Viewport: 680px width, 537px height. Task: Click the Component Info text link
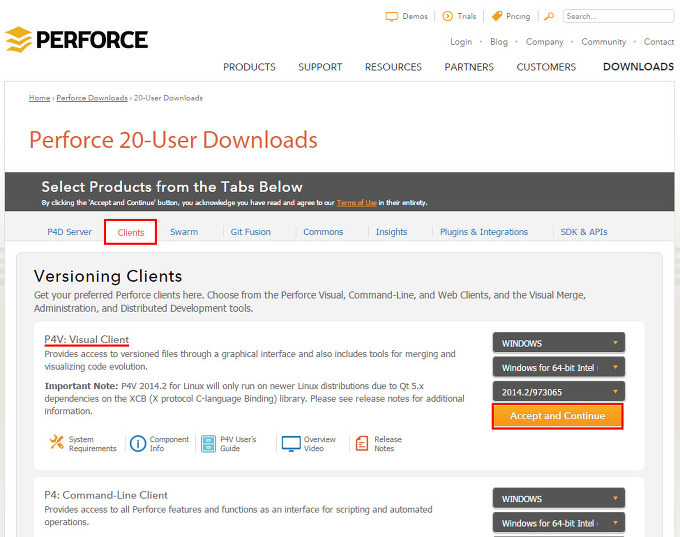[x=169, y=444]
